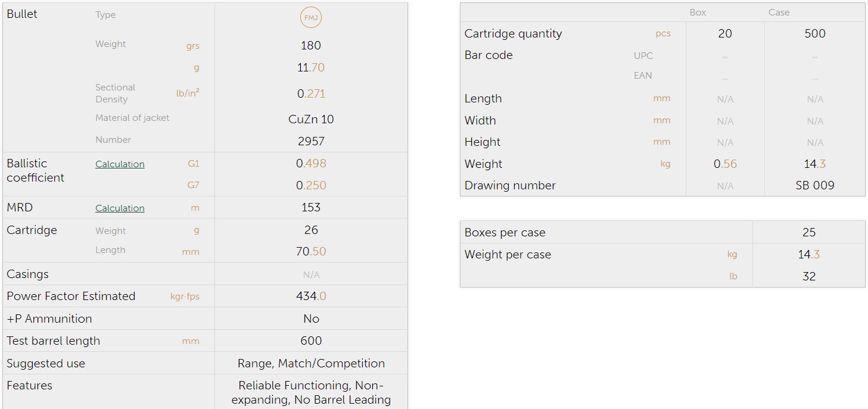Viewport: 868px width, 409px height.
Task: Select the Boxes per case value 25
Action: pyautogui.click(x=808, y=233)
